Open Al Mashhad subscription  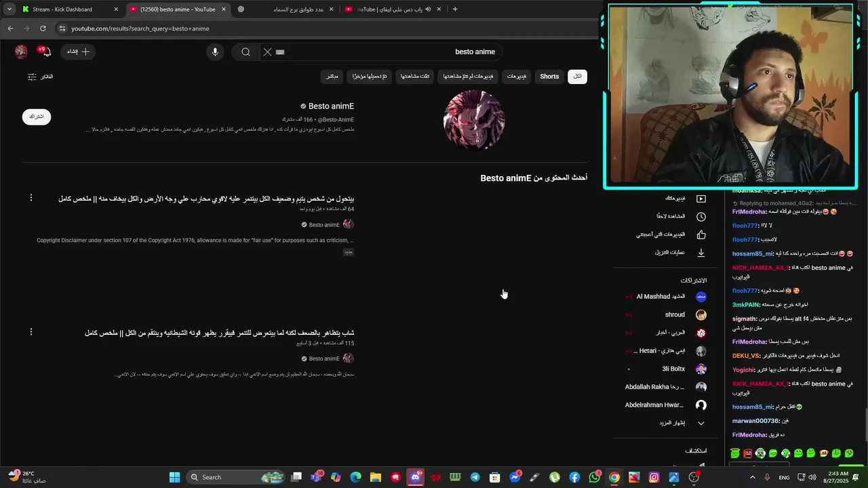point(665,297)
